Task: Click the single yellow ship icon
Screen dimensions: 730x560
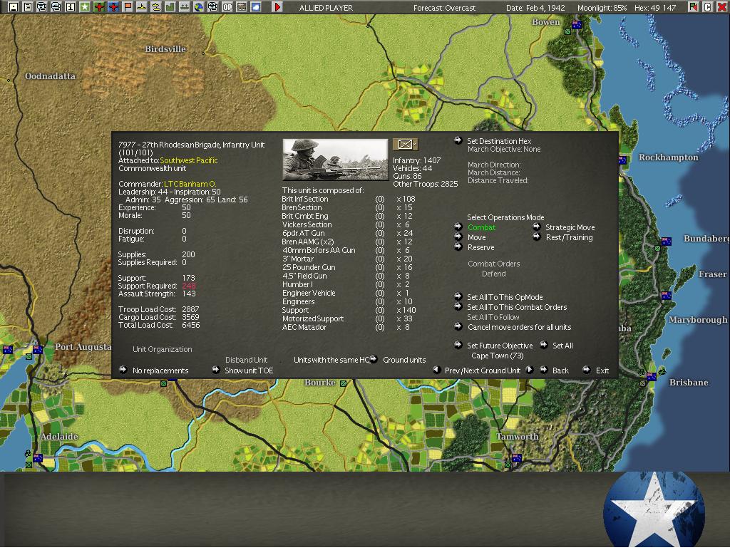Action: pyautogui.click(x=142, y=7)
